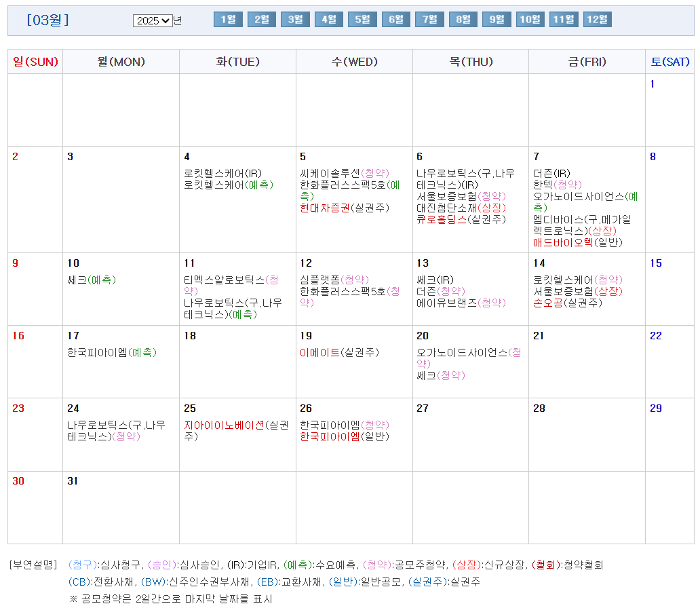The image size is (700, 606).
Task: Open 쎄크(예측) on March 10
Action: tap(92, 280)
